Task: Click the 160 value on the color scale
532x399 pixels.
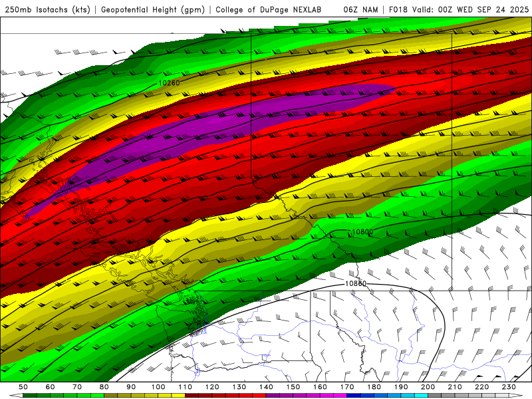Action: pos(320,387)
